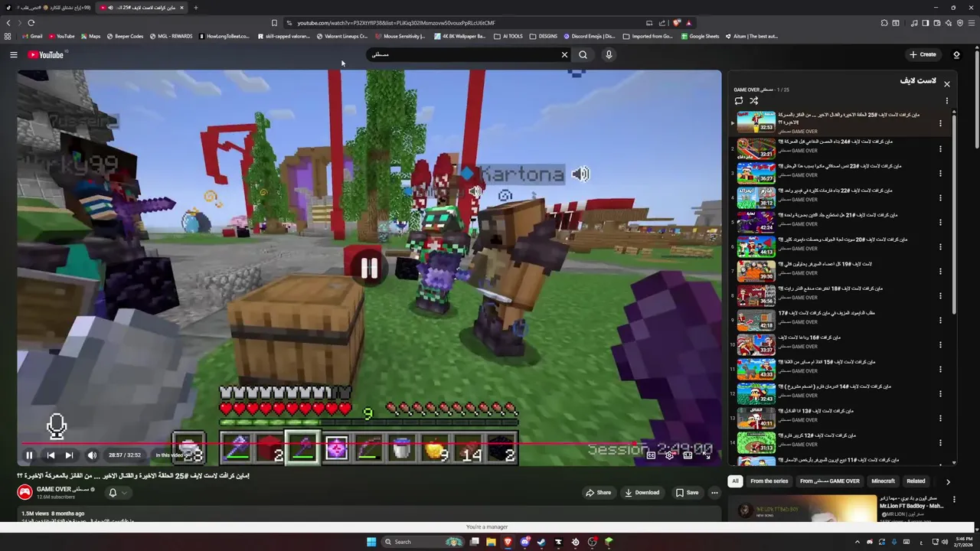Open GAME OVER channel name link
980x551 pixels.
point(63,489)
